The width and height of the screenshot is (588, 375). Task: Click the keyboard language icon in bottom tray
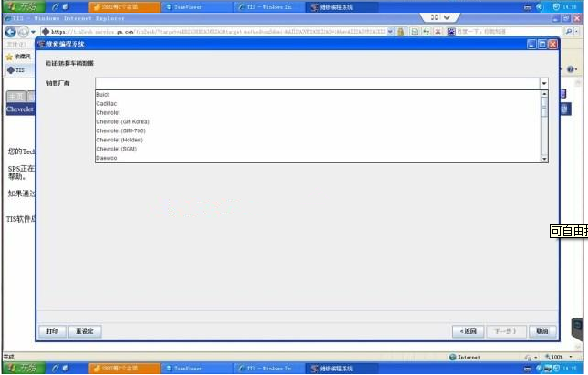[527, 369]
